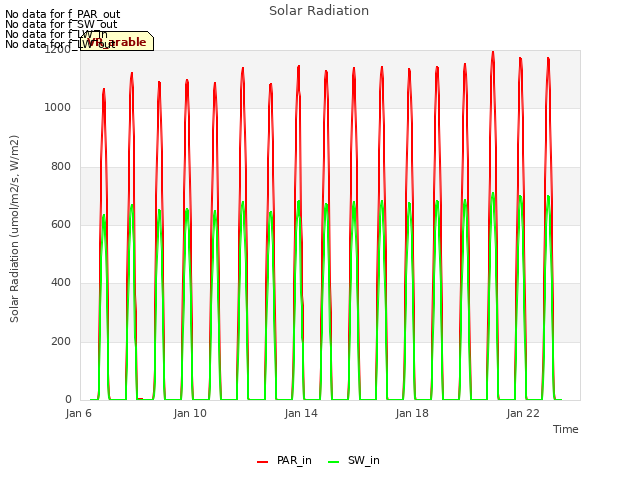640x480 pixels.
Task: Click the 200 y-axis tick label
Action: click(61, 341)
